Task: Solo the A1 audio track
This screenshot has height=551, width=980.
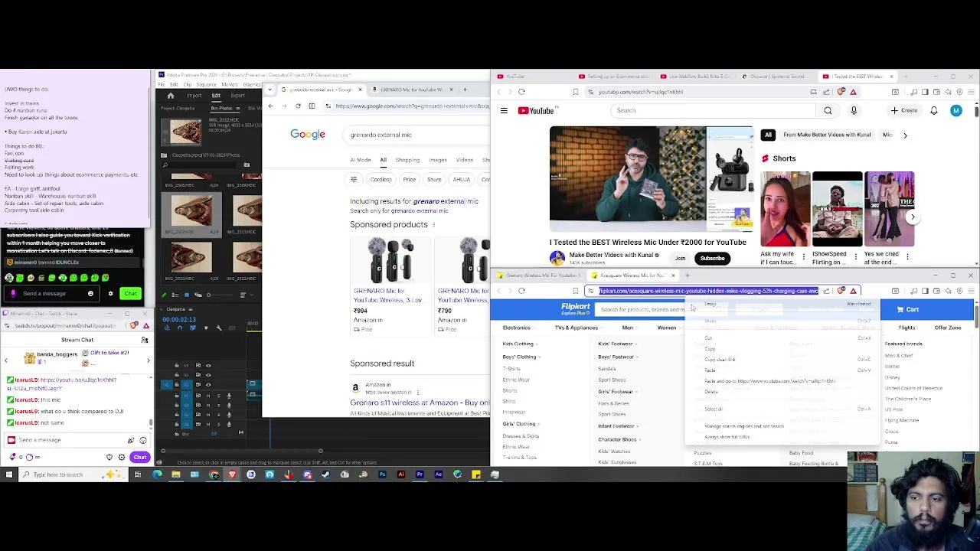Action: (x=217, y=396)
